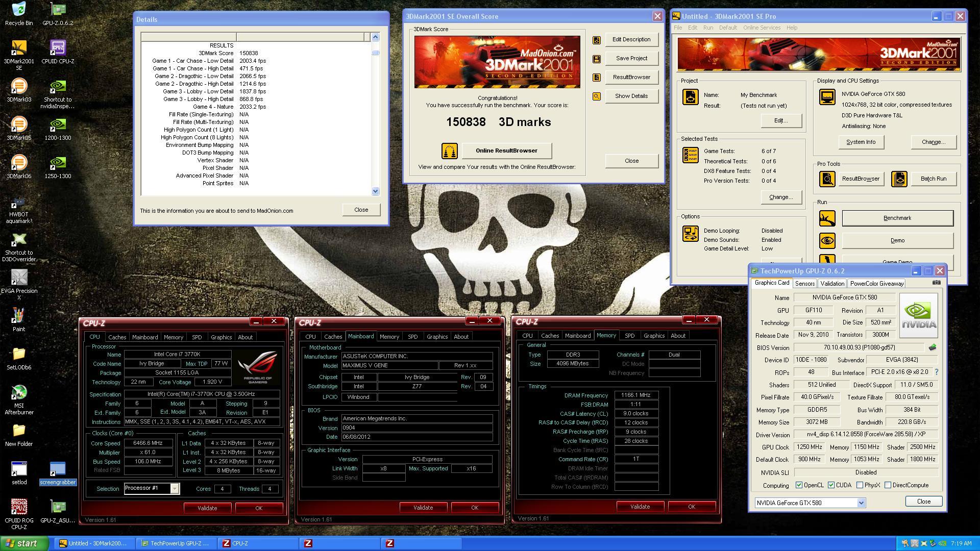Click the BIOS version save icon in GPU-Z

[933, 347]
